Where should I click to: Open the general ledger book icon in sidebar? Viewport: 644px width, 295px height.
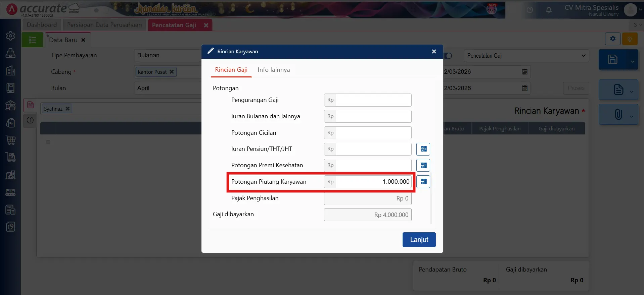coord(10,88)
